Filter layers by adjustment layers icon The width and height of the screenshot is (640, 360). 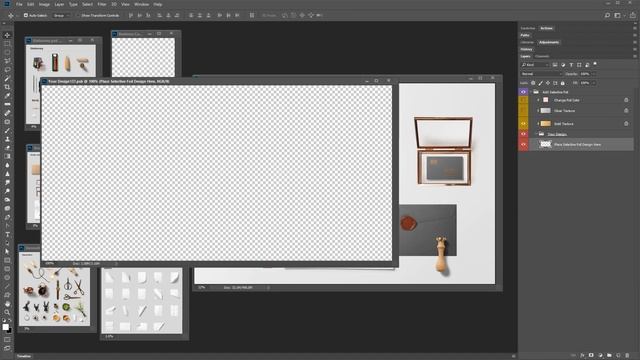(x=563, y=64)
